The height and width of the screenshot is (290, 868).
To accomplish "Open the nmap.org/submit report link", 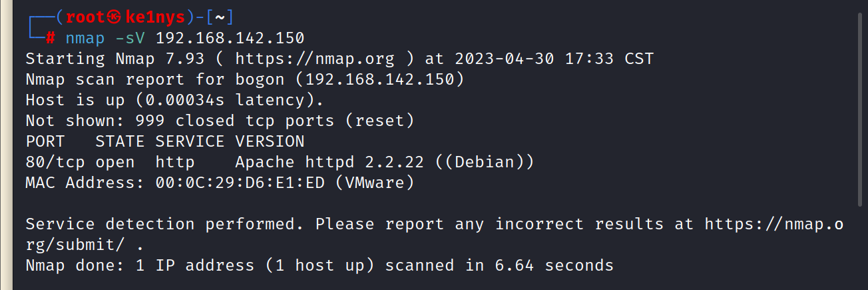I will point(772,224).
